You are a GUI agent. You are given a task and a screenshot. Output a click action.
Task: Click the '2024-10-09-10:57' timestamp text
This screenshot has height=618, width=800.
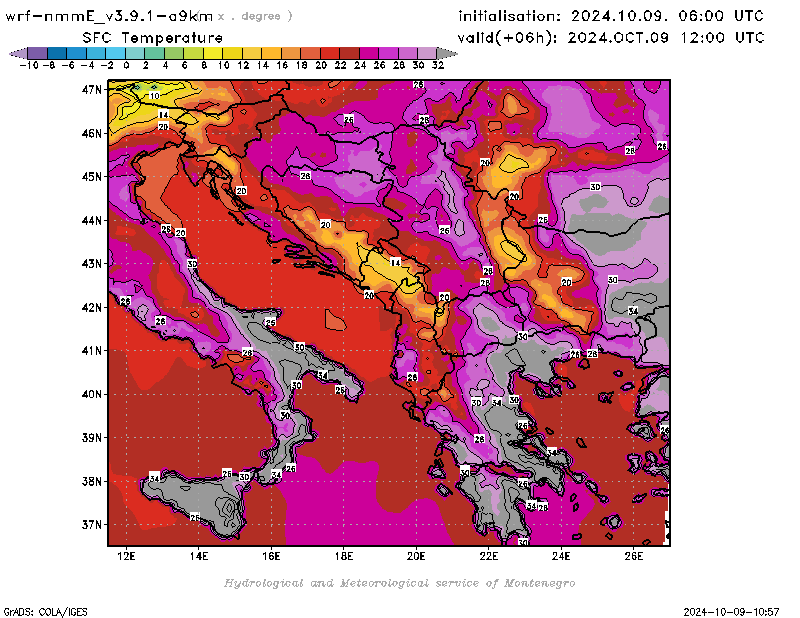point(731,612)
